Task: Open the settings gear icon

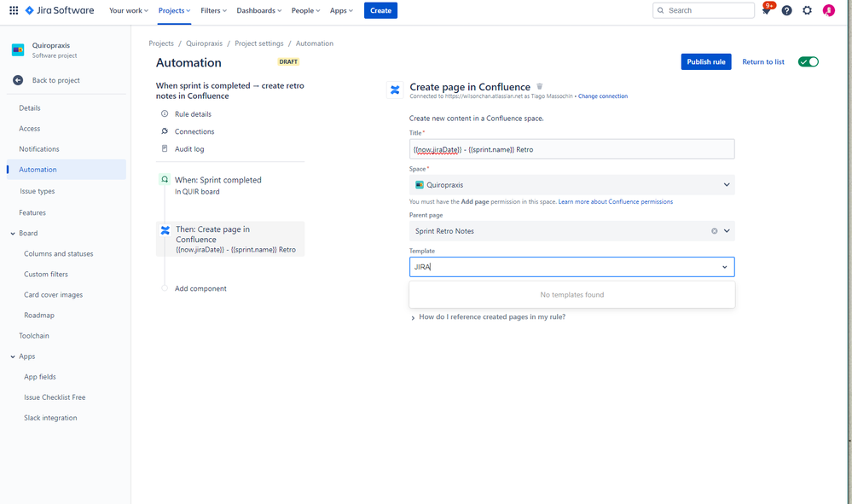Action: 807,10
